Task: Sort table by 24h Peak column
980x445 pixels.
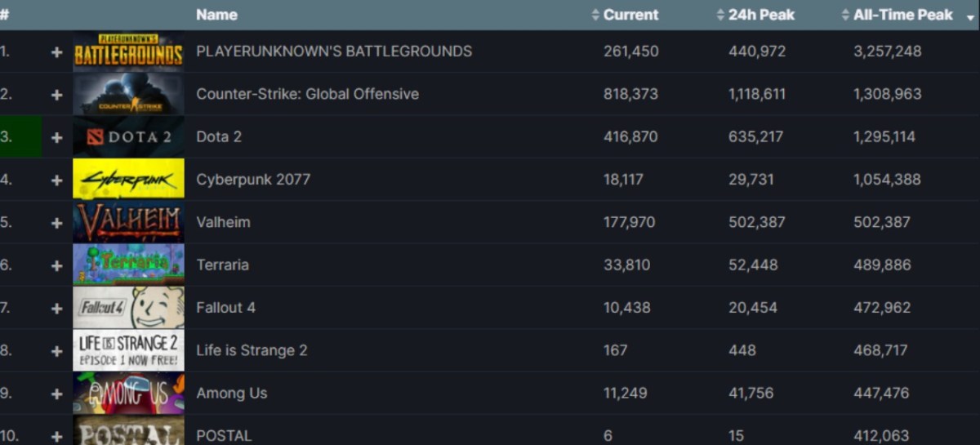Action: coord(760,15)
